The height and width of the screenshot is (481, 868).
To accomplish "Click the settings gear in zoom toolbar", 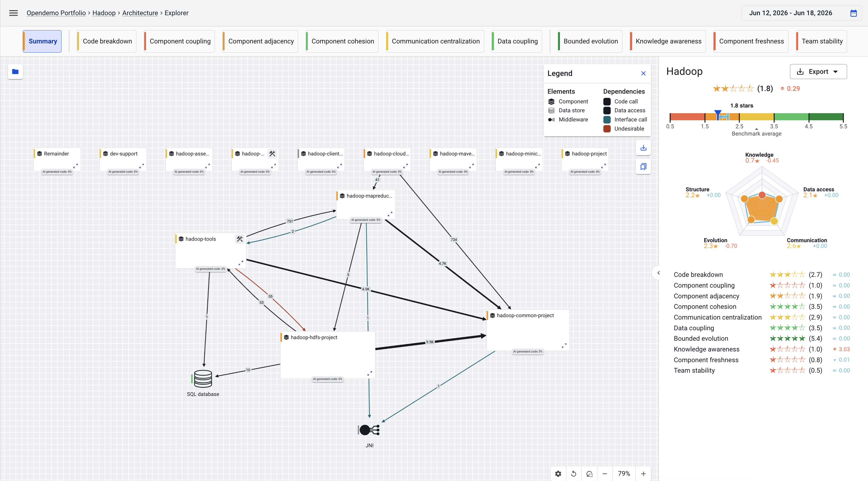I will pos(558,474).
